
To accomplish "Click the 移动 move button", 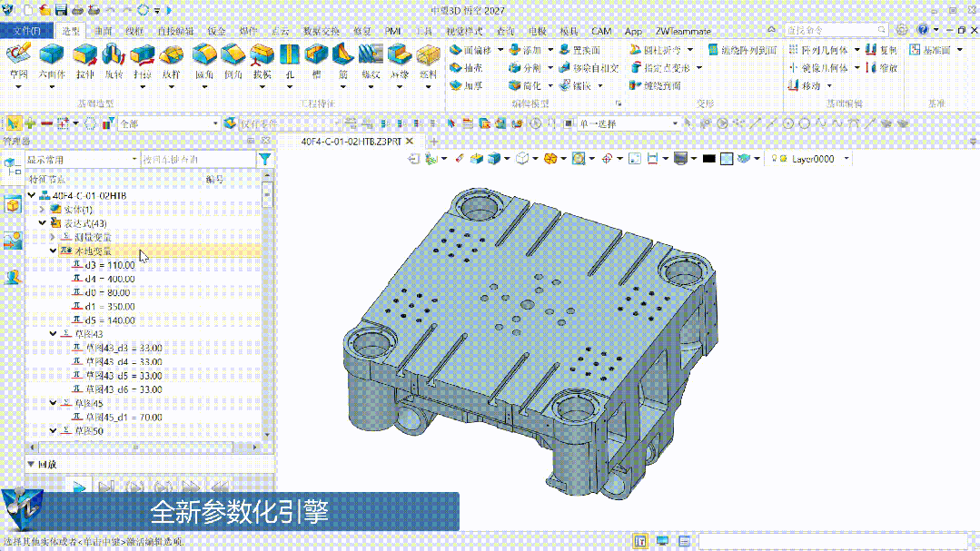I will [x=805, y=85].
